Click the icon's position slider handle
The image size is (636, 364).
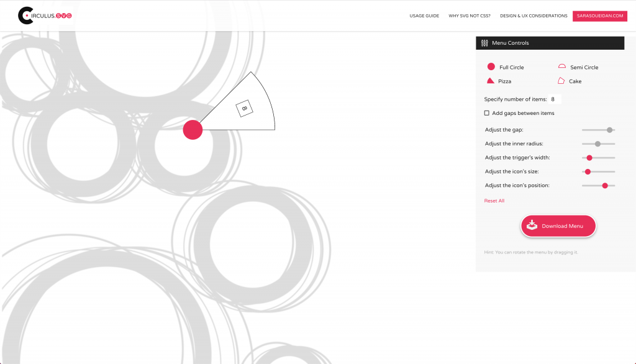(605, 186)
